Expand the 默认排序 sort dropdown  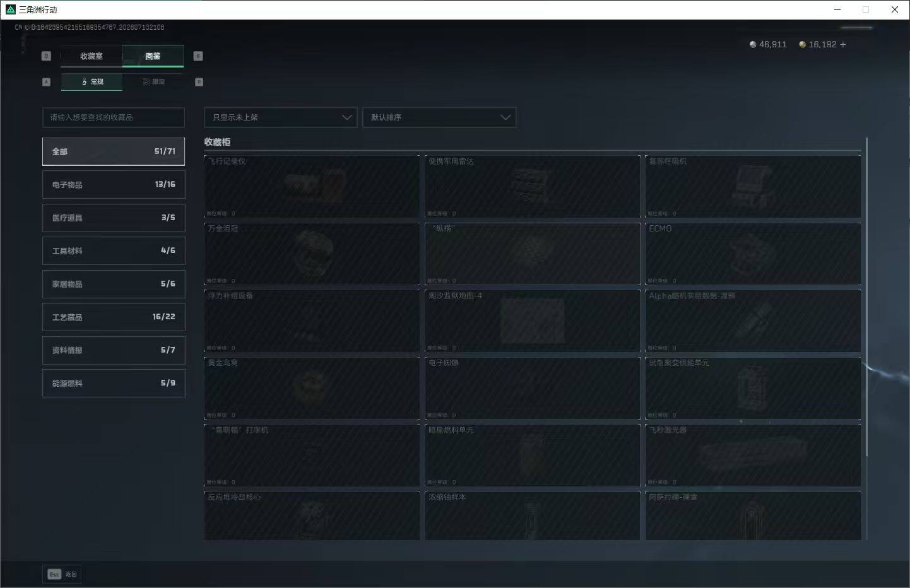coord(439,117)
